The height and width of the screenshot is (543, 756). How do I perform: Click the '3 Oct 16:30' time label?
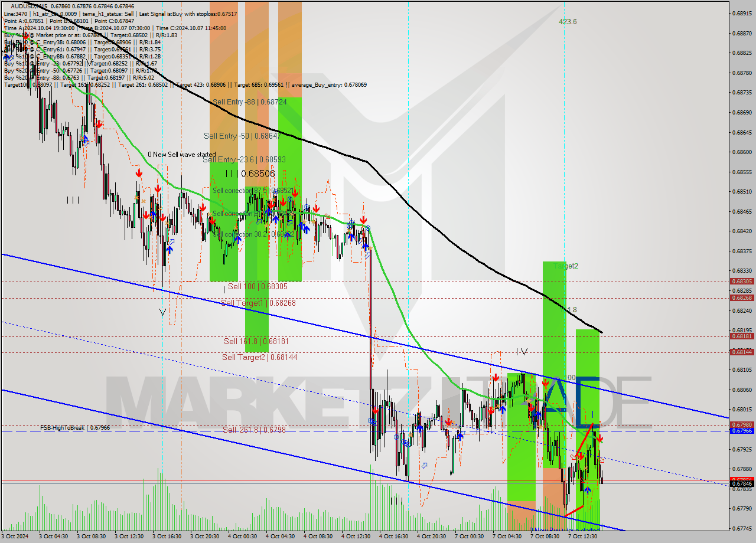point(167,537)
